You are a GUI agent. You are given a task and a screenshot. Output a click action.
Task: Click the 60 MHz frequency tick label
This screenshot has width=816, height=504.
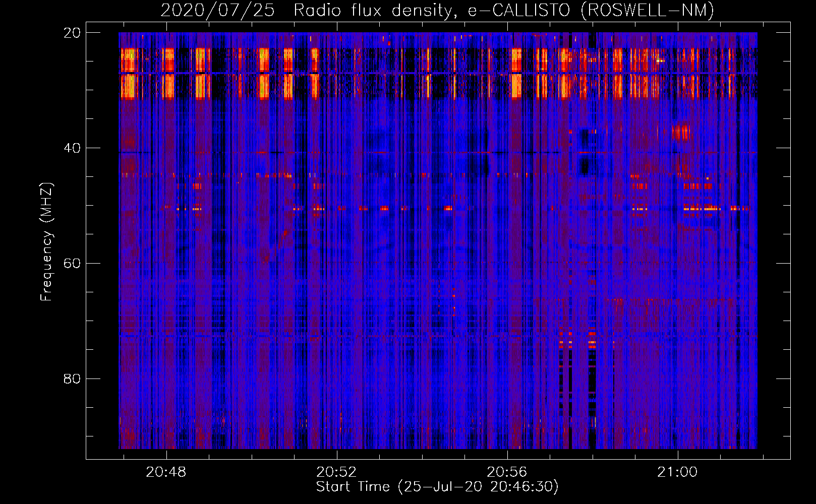click(72, 264)
